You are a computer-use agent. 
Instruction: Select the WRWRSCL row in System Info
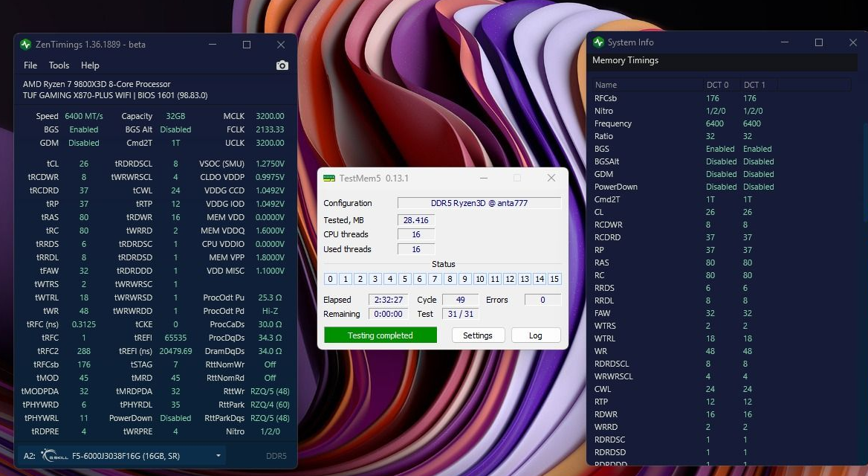tap(722, 376)
